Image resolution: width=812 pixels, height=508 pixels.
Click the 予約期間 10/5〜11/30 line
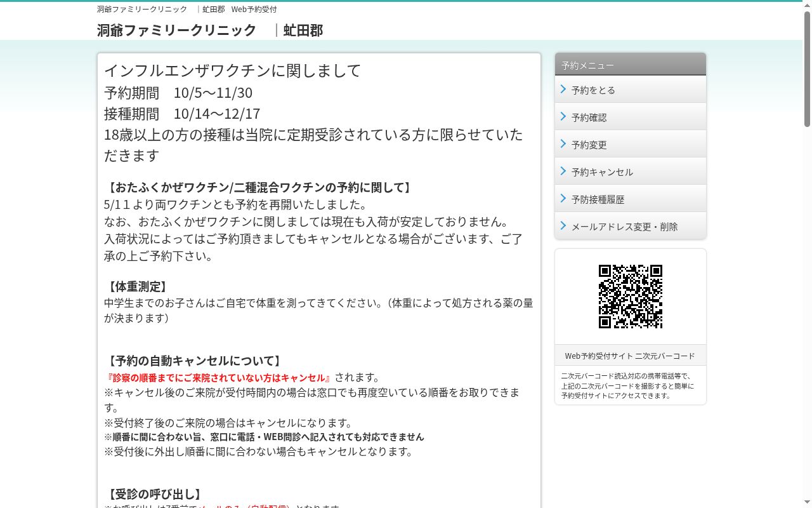(x=178, y=93)
